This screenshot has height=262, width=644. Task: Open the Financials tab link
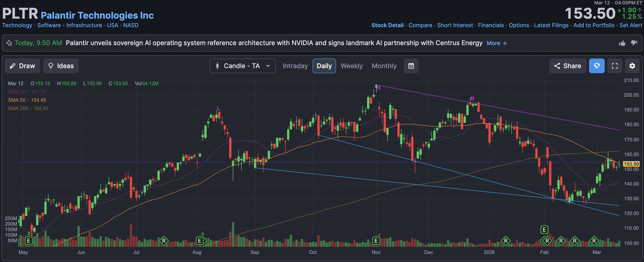pos(490,25)
